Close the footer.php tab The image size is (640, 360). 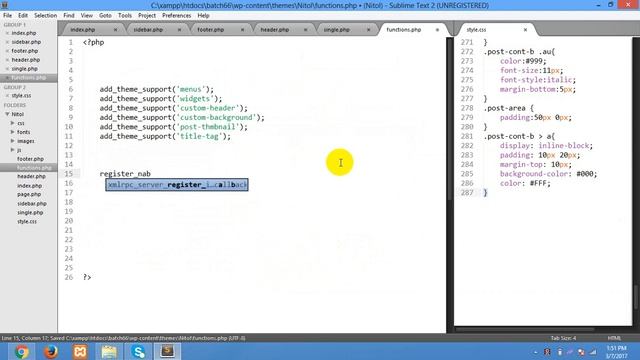click(x=242, y=30)
